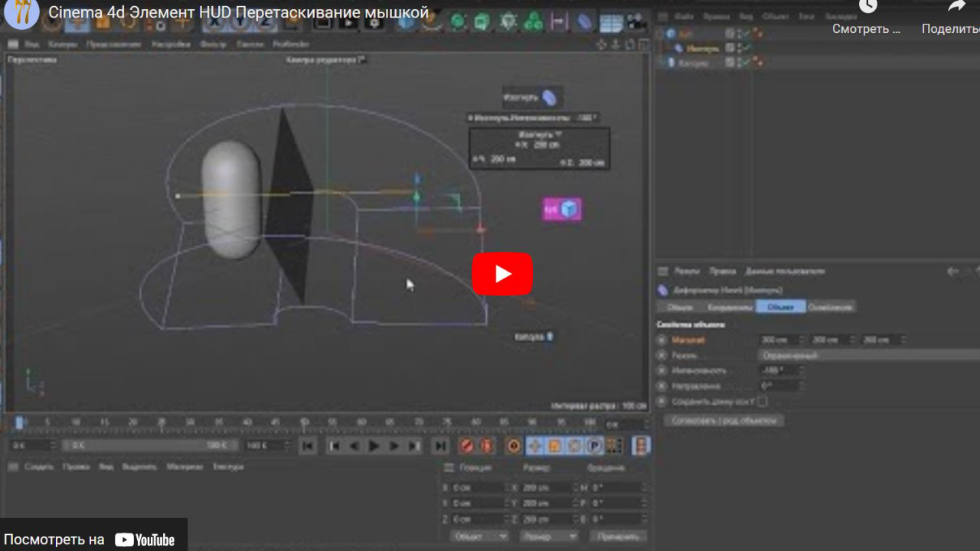This screenshot has height=551, width=980.
Task: Click the green cube generator icon
Action: [x=482, y=21]
